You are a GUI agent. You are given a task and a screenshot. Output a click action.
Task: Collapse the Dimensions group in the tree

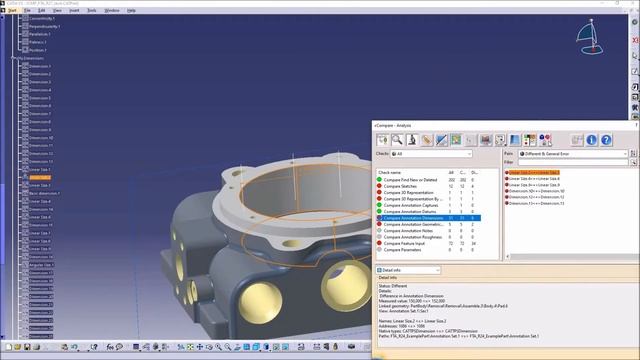click(13, 58)
